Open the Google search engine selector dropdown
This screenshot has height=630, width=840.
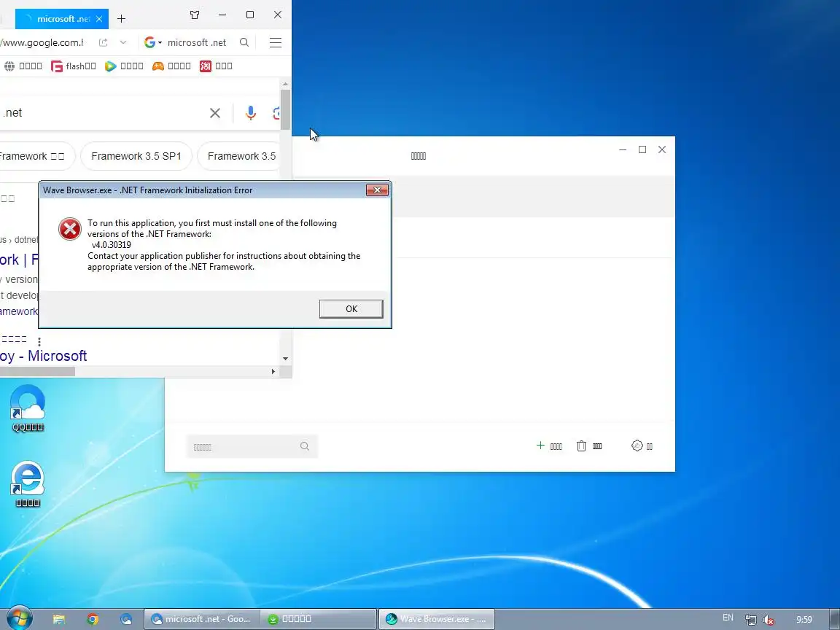click(x=152, y=42)
